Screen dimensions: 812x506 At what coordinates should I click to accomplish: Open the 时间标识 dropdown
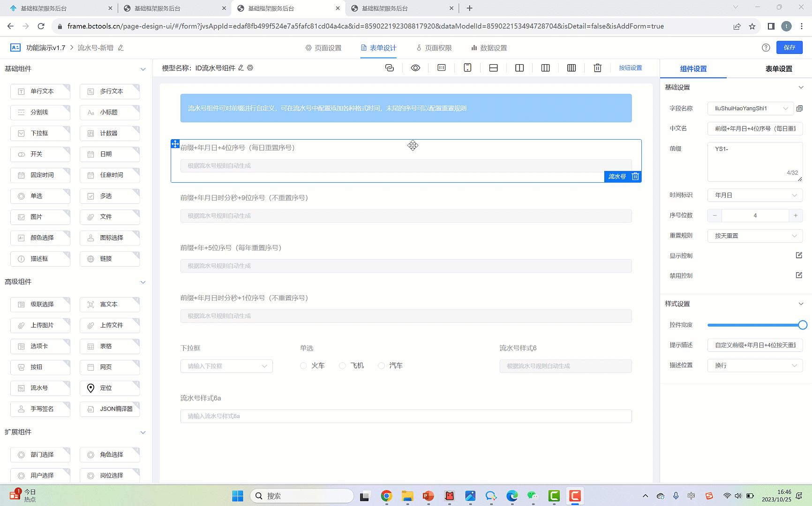(755, 195)
